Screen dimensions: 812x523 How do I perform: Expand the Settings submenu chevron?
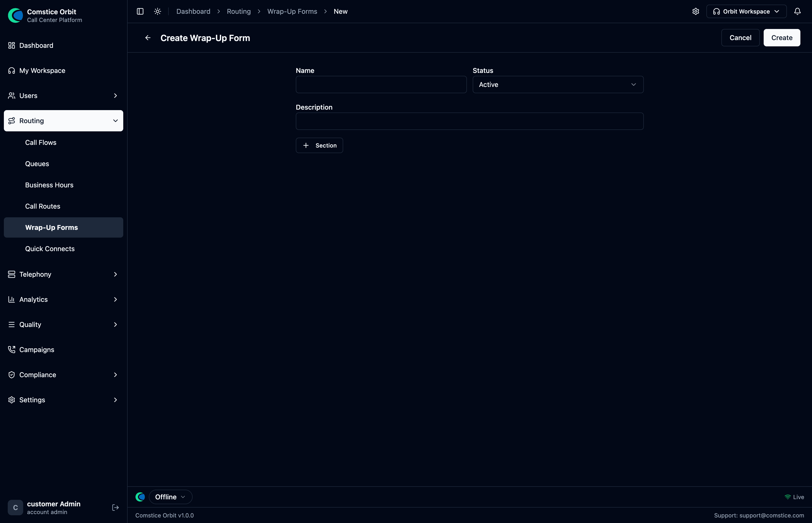pyautogui.click(x=115, y=400)
